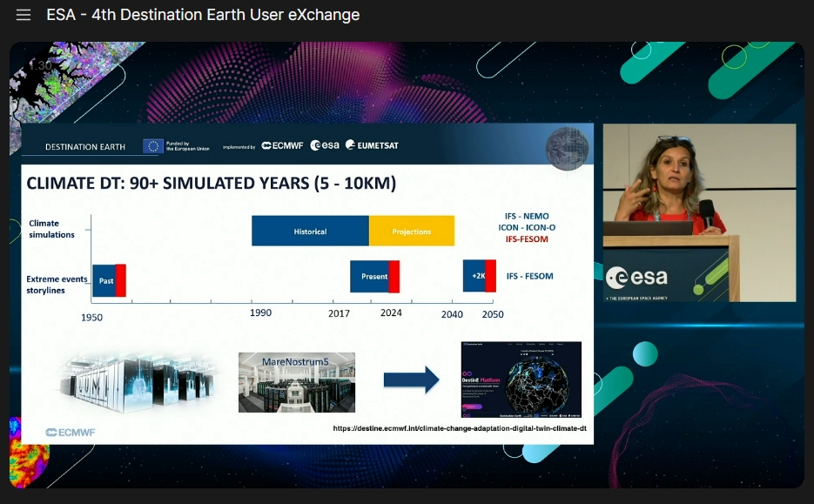
Task: Click the DESTINATION EARTH header text
Action: 85,147
